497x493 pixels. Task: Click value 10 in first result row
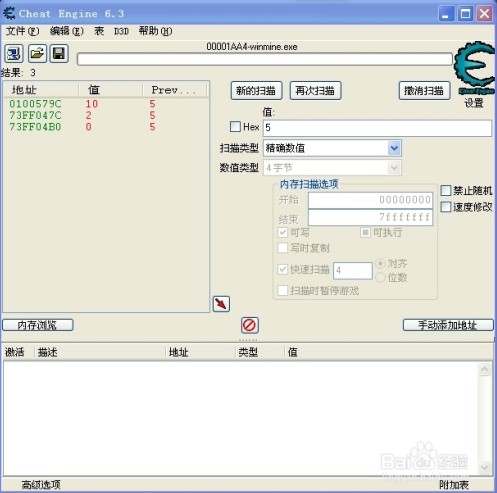point(92,104)
